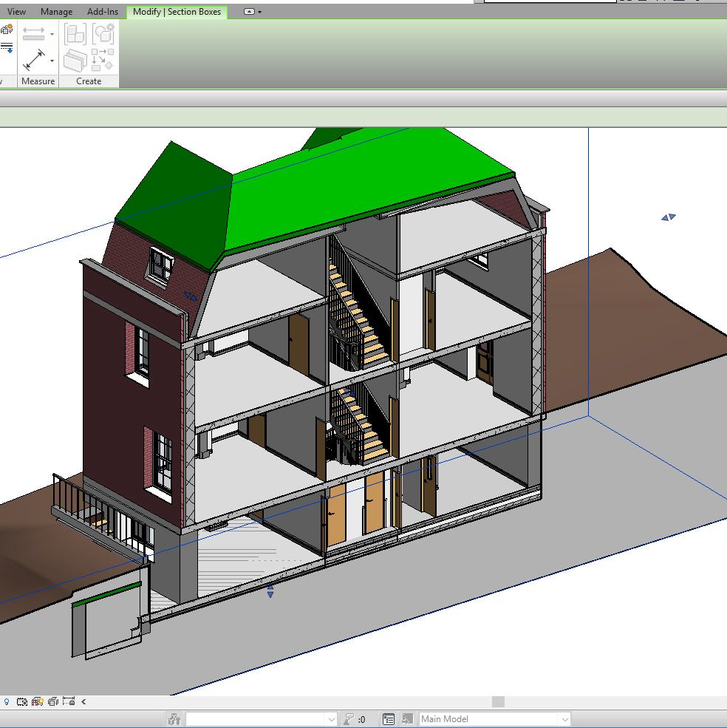727x728 pixels.
Task: Open the Main Model design options dropdown
Action: pyautogui.click(x=494, y=719)
